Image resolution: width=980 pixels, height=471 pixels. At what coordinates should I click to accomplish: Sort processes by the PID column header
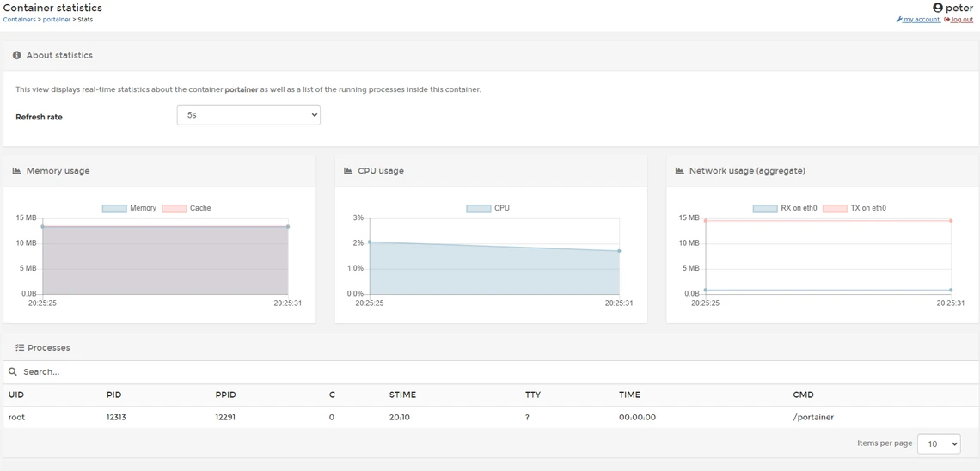click(x=113, y=395)
